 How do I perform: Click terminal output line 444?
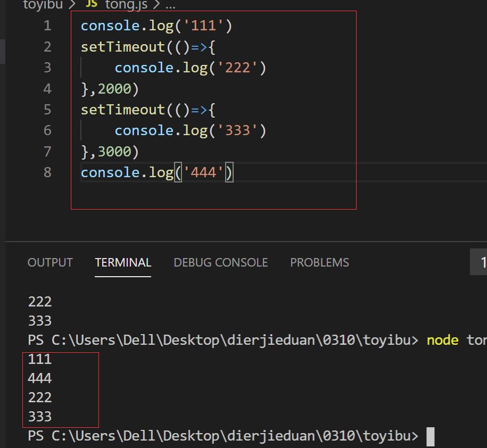(40, 378)
